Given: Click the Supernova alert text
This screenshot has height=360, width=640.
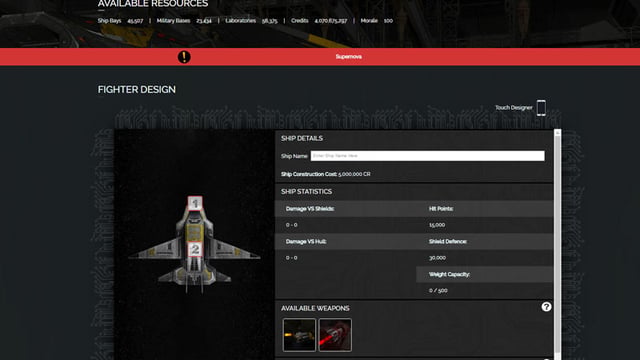Looking at the screenshot, I should point(349,57).
